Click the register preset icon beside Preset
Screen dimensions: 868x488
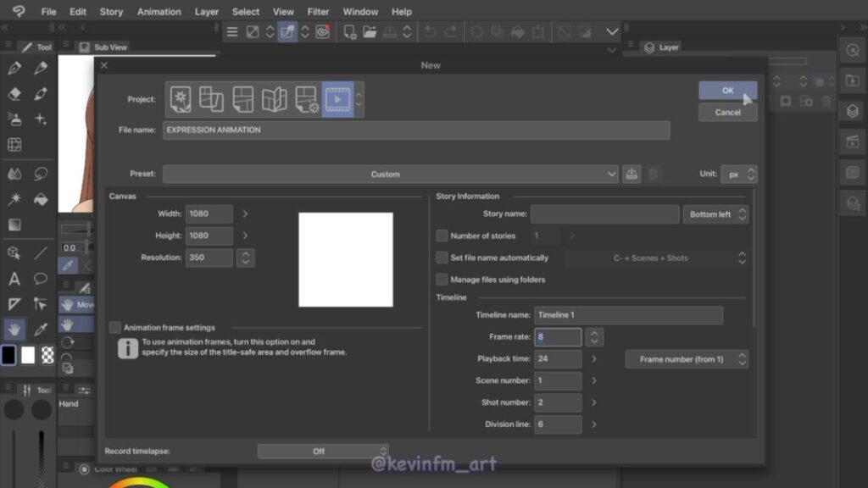[632, 174]
